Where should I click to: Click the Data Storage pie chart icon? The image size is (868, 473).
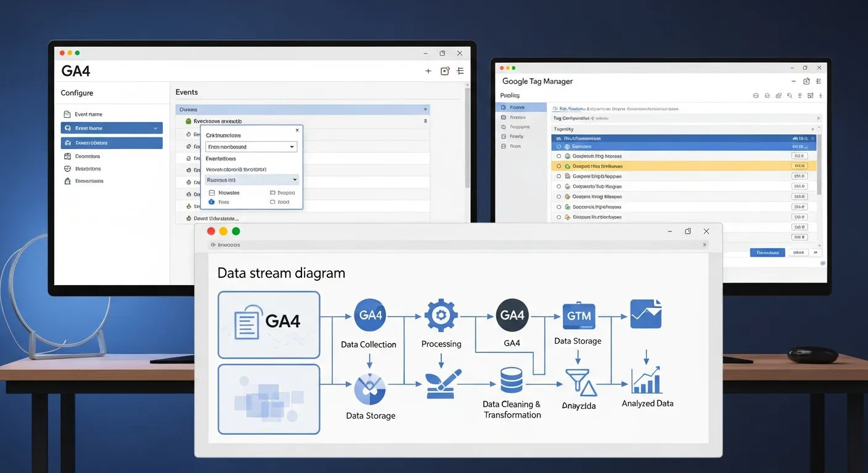pos(370,389)
